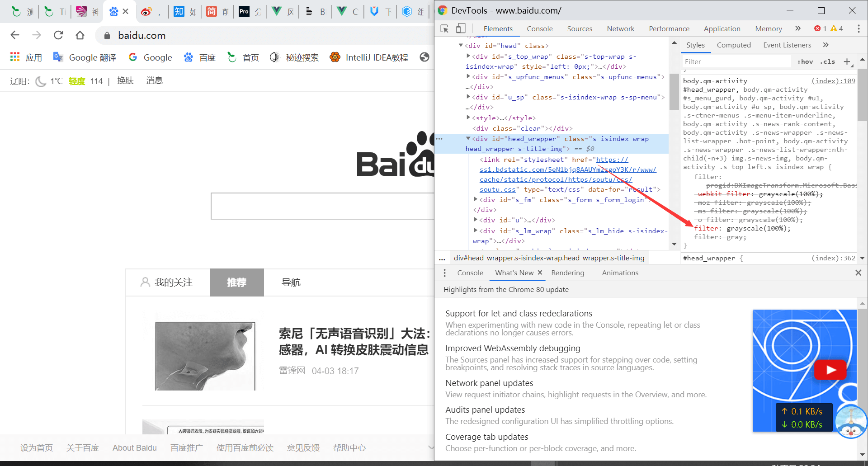Switch to the drawer Animations tab
Screen dimensions: 868x466
[620, 273]
